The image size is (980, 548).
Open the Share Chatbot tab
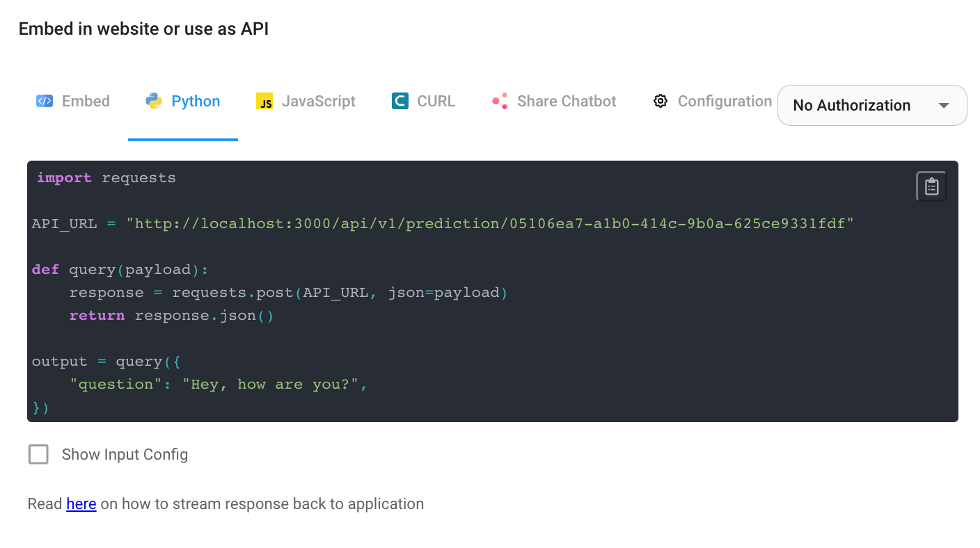point(554,101)
